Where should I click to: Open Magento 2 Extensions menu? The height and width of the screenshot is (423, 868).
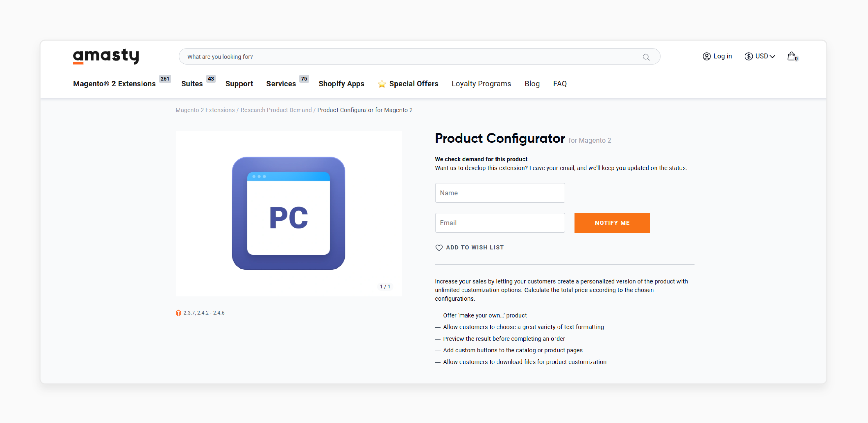(x=114, y=84)
